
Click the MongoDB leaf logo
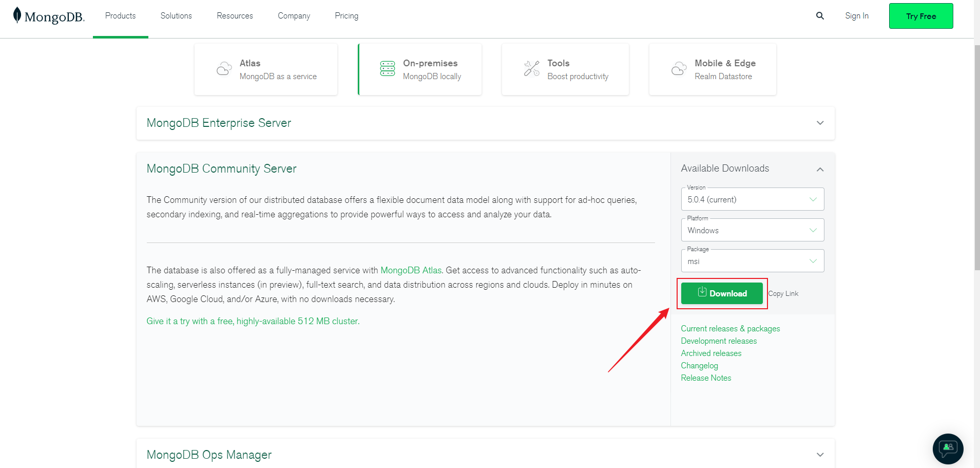click(x=17, y=15)
